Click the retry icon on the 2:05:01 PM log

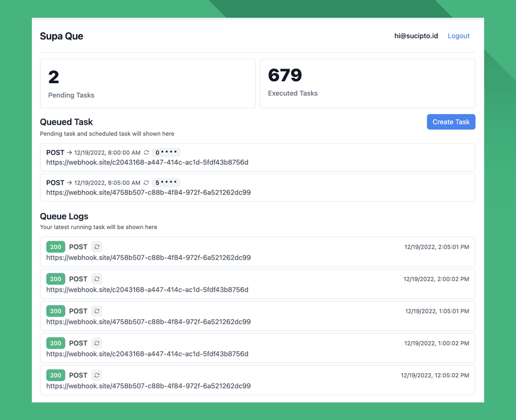[97, 247]
